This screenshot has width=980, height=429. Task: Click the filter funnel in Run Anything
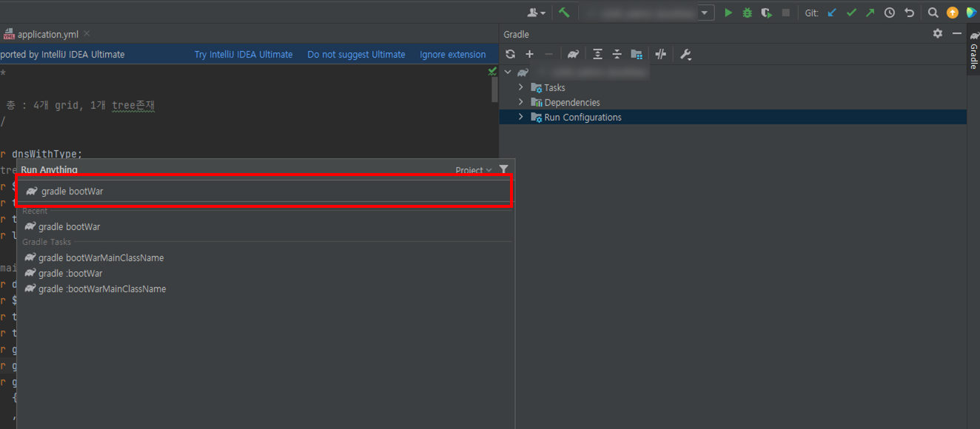504,169
